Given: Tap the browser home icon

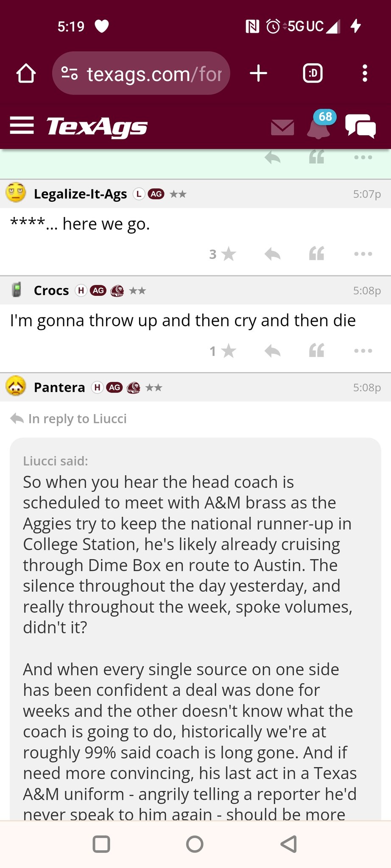Looking at the screenshot, I should click(x=26, y=74).
